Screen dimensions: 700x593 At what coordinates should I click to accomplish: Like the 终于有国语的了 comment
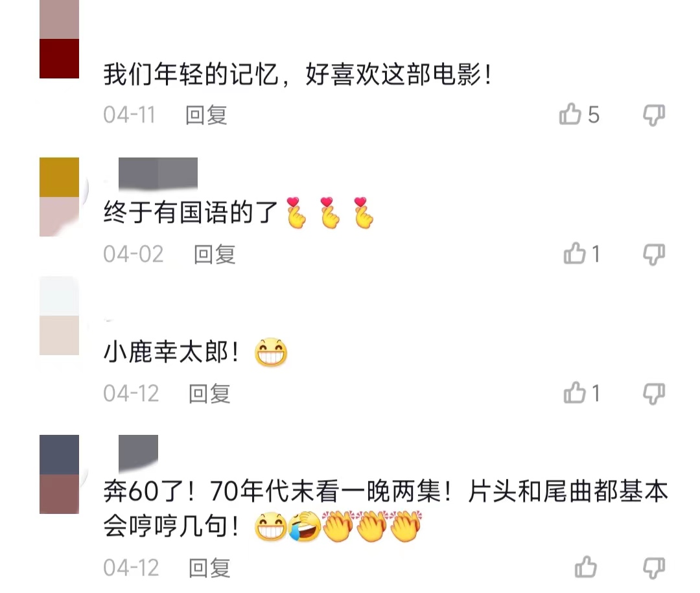tap(574, 253)
